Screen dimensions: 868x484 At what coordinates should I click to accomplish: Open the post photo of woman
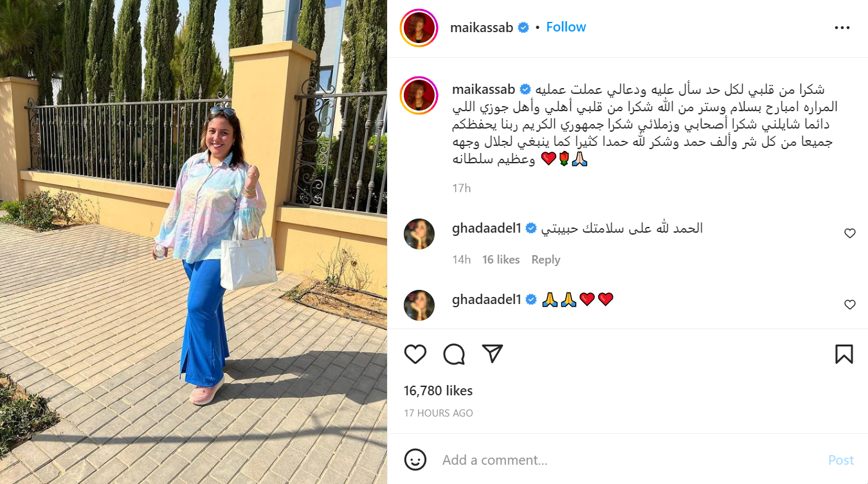(194, 242)
